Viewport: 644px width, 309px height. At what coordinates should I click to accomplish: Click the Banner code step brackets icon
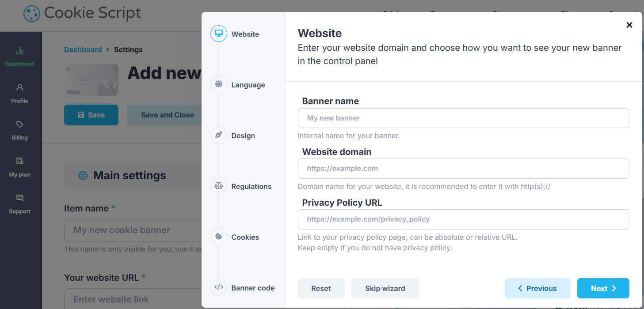[219, 287]
